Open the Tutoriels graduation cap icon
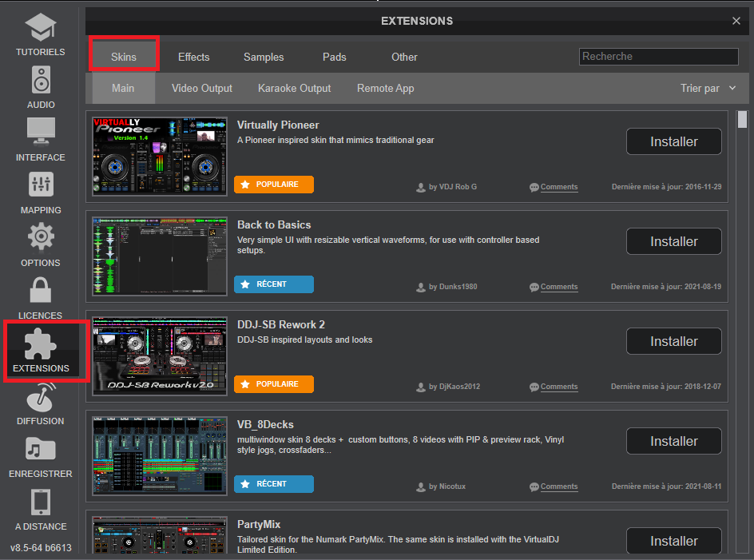Viewport: 754px width, 560px height. click(41, 27)
